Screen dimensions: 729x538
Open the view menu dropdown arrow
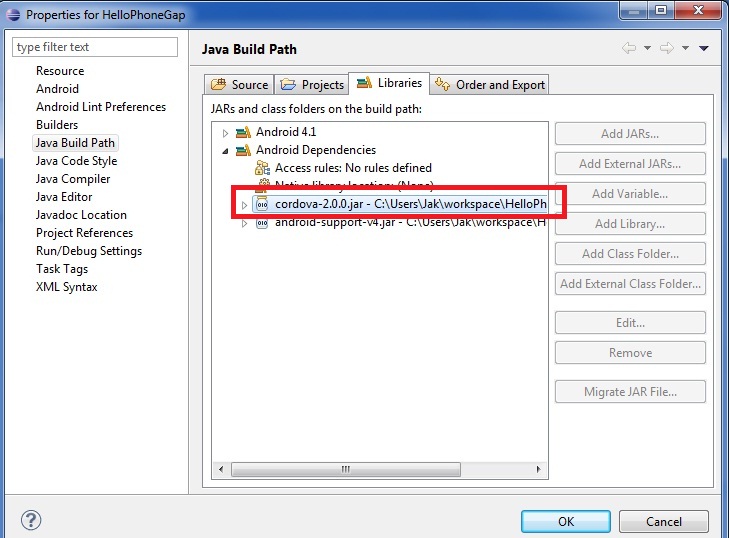point(704,48)
